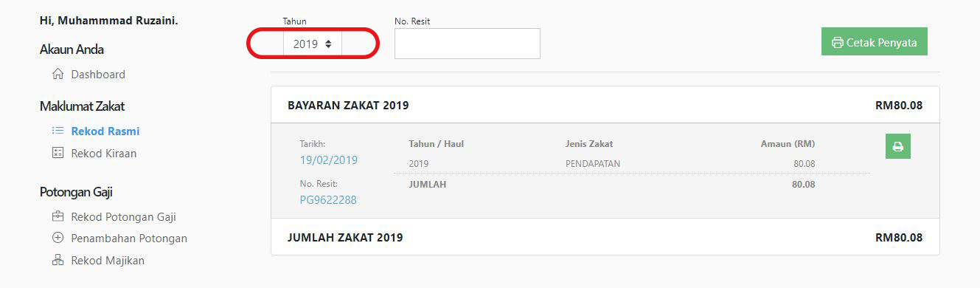
Task: Click the Penambahan Potongan plus icon
Action: point(58,238)
